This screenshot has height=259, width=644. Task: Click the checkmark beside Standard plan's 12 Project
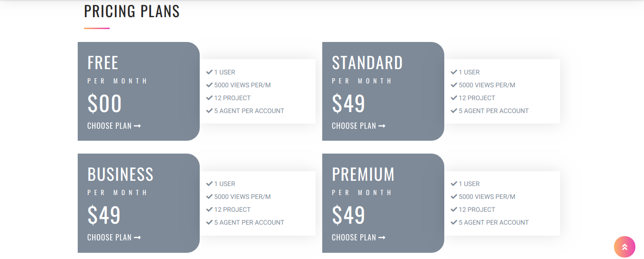click(454, 98)
